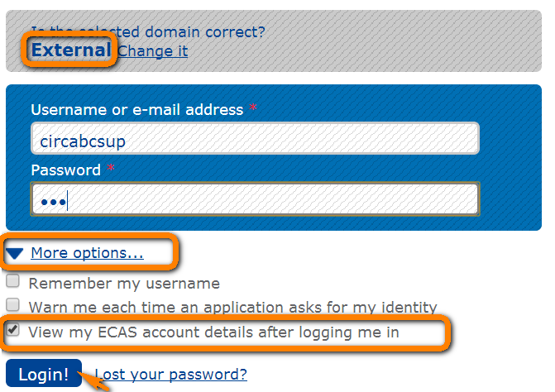Click the red asterisk beside the Username label
The height and width of the screenshot is (392, 555).
253,110
